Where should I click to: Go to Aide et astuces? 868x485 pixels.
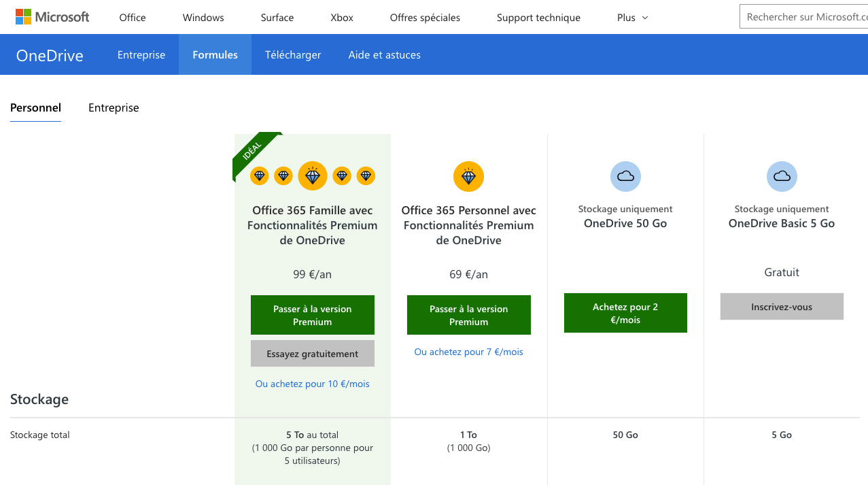(384, 54)
